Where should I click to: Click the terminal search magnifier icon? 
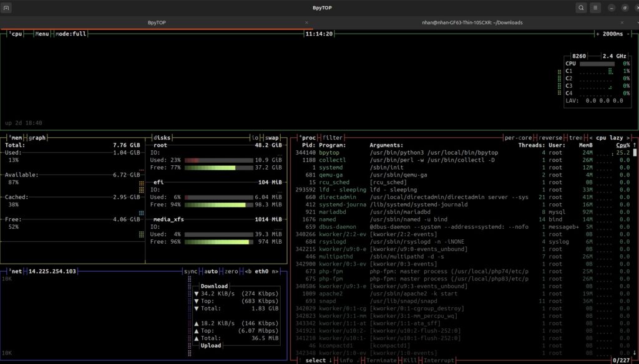pyautogui.click(x=581, y=7)
